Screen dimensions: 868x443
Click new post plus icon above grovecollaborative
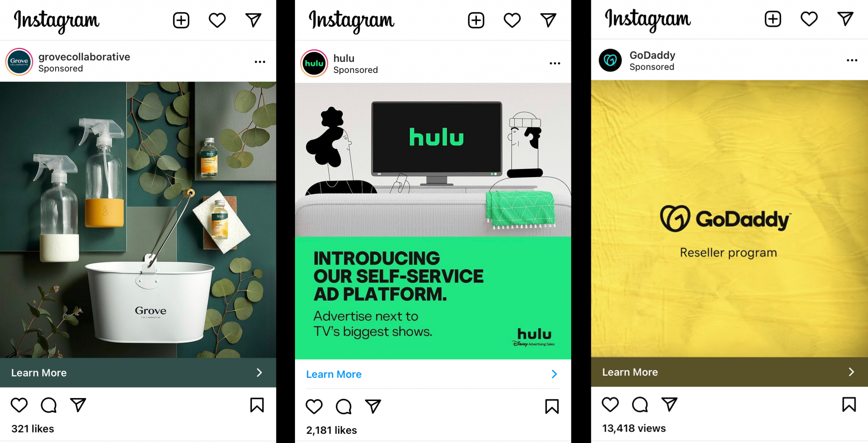click(181, 20)
